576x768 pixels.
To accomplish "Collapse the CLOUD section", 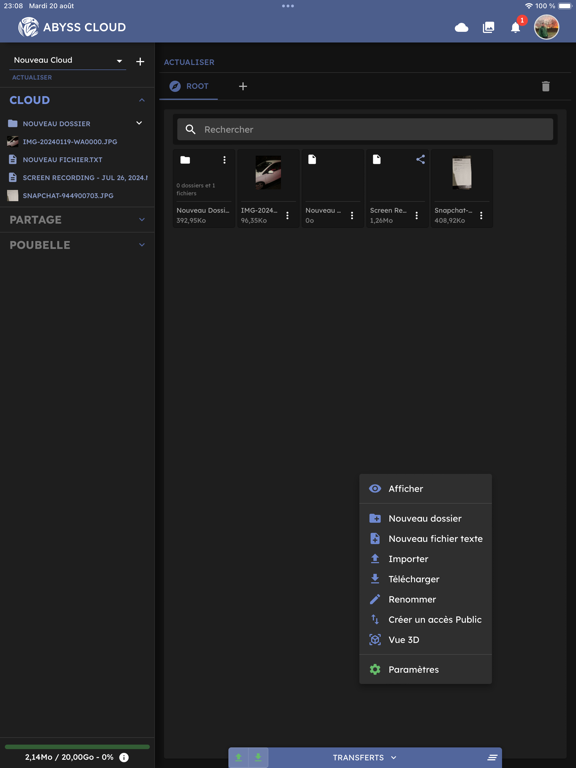I will [142, 100].
